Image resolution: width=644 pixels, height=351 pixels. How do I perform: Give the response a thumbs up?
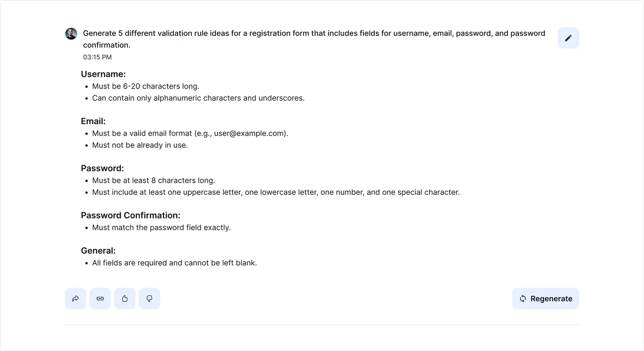coord(125,299)
